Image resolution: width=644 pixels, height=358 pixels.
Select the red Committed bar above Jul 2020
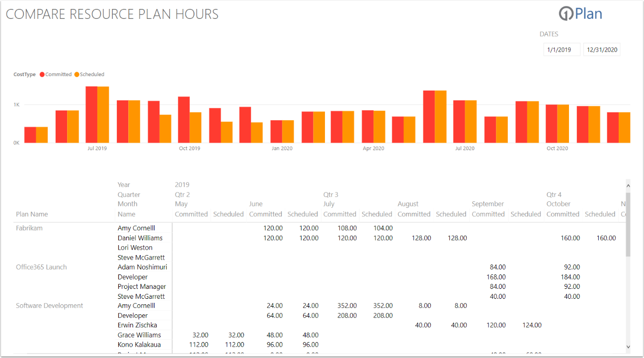click(x=459, y=122)
